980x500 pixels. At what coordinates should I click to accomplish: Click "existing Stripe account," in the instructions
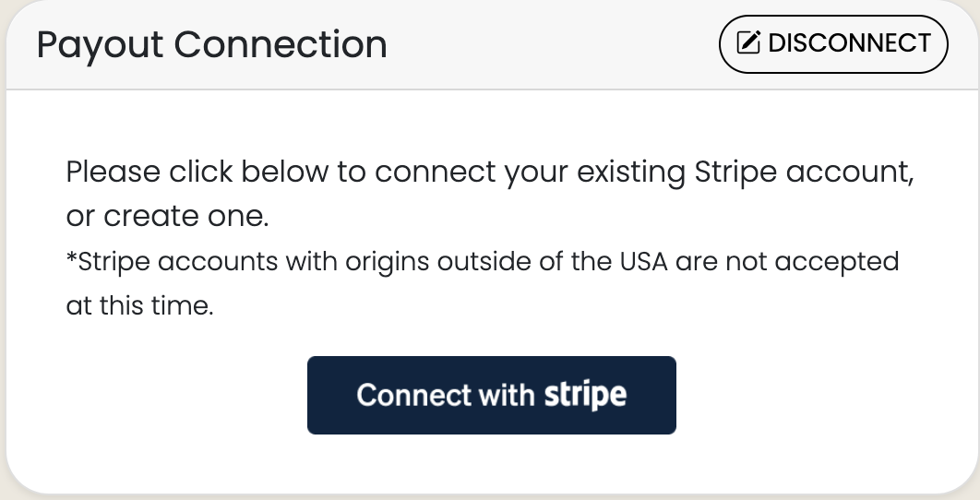pos(745,173)
